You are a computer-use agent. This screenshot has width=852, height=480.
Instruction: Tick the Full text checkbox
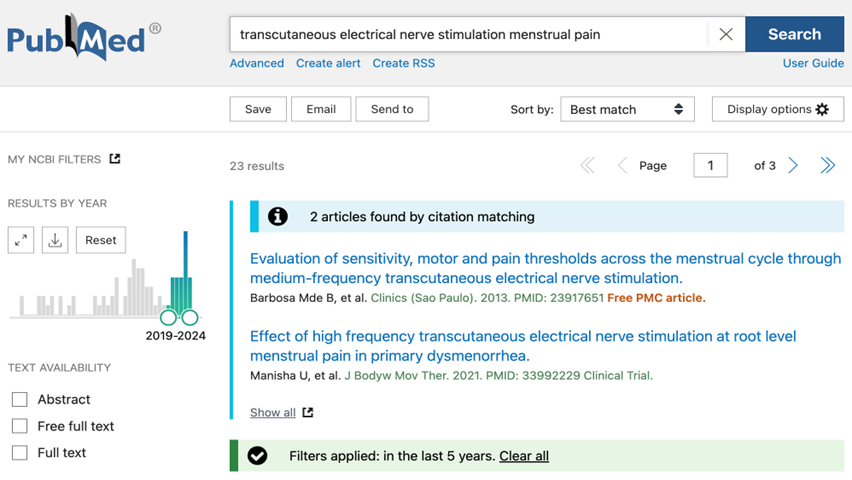[x=20, y=453]
